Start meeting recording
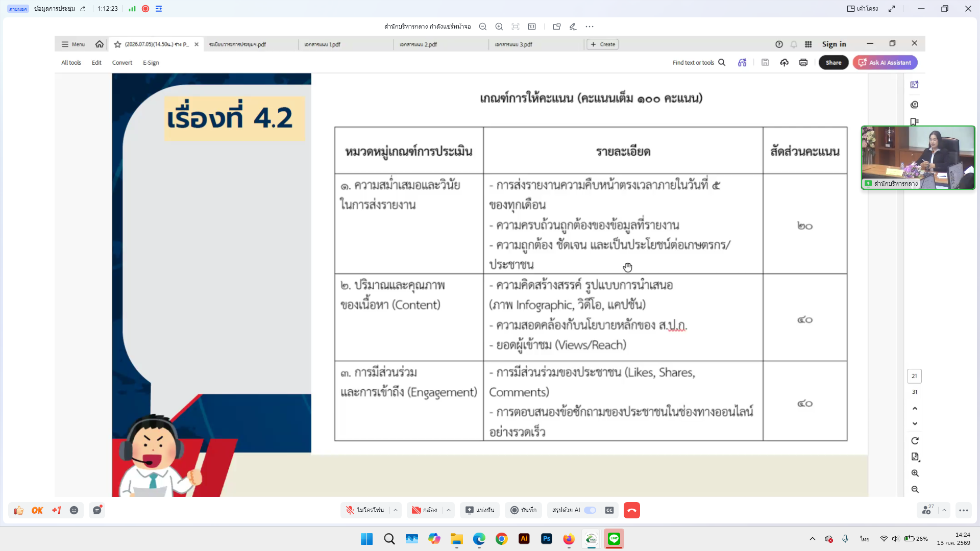 pyautogui.click(x=524, y=510)
